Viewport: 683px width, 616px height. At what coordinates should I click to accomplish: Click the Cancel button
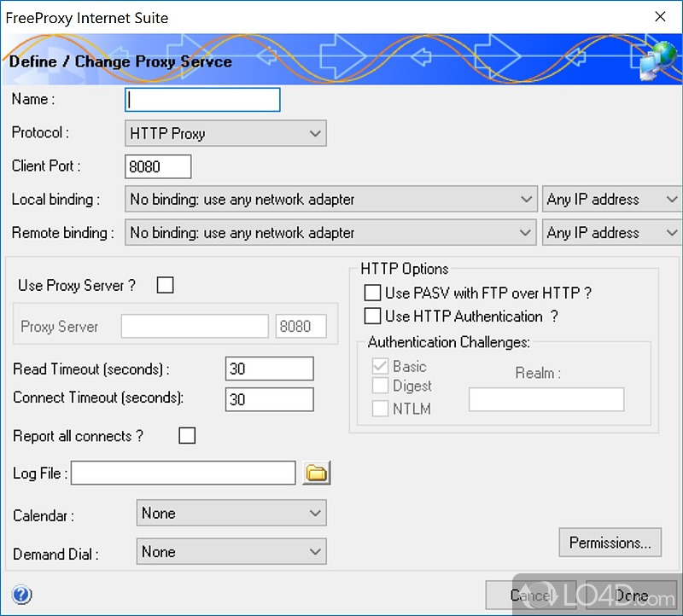[531, 595]
